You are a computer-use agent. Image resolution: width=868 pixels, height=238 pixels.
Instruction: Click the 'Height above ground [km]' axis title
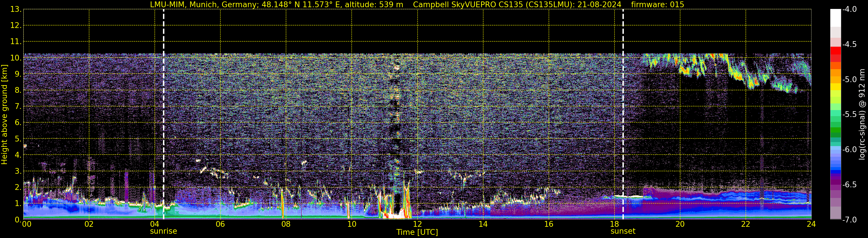(4, 115)
